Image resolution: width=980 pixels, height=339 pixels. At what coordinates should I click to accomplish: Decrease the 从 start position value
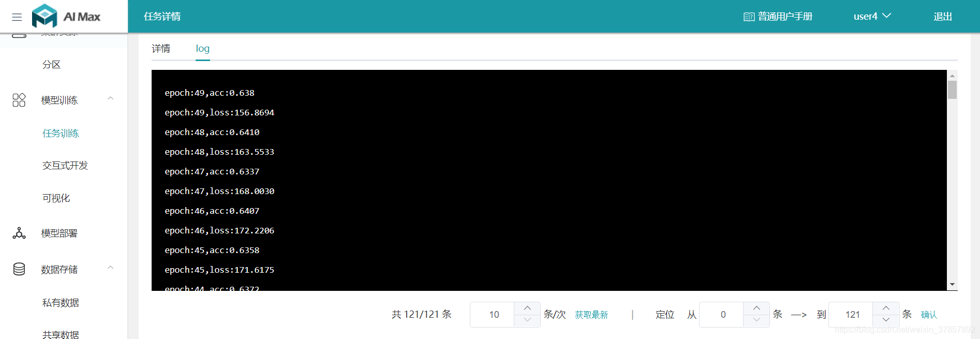(756, 321)
